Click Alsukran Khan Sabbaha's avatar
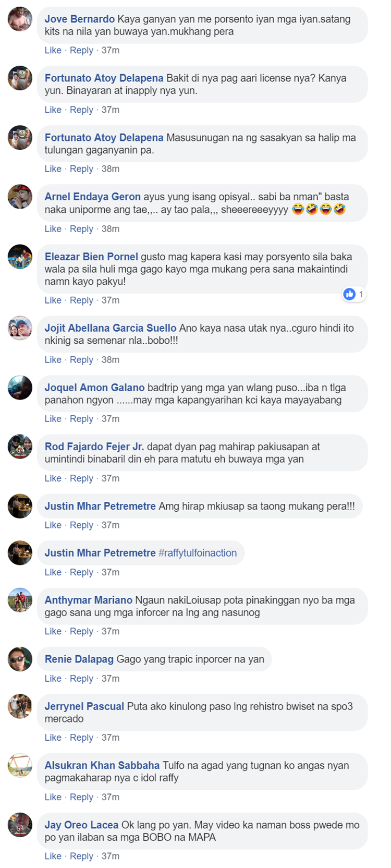 click(20, 766)
